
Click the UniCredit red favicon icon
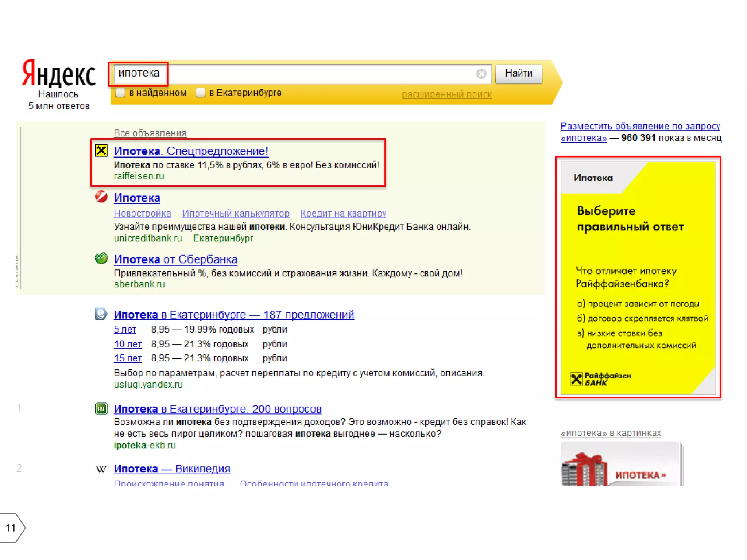(x=101, y=197)
